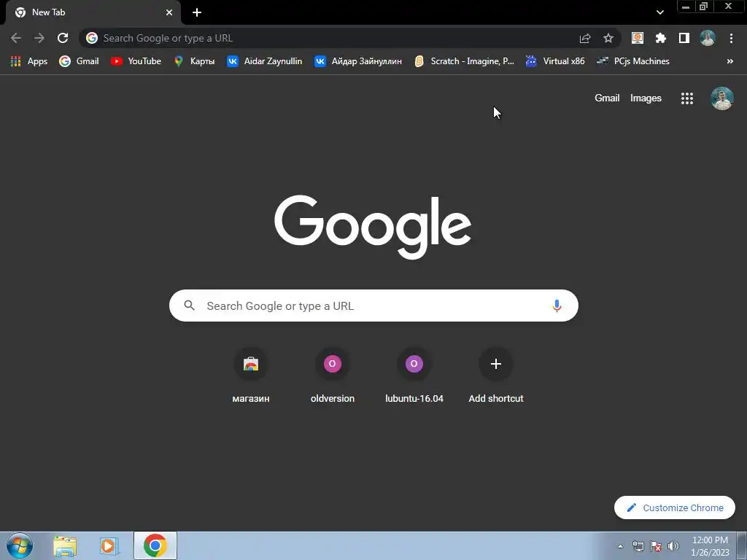Open the Virtual x86 bookmark
The height and width of the screenshot is (560, 747).
[x=555, y=61]
